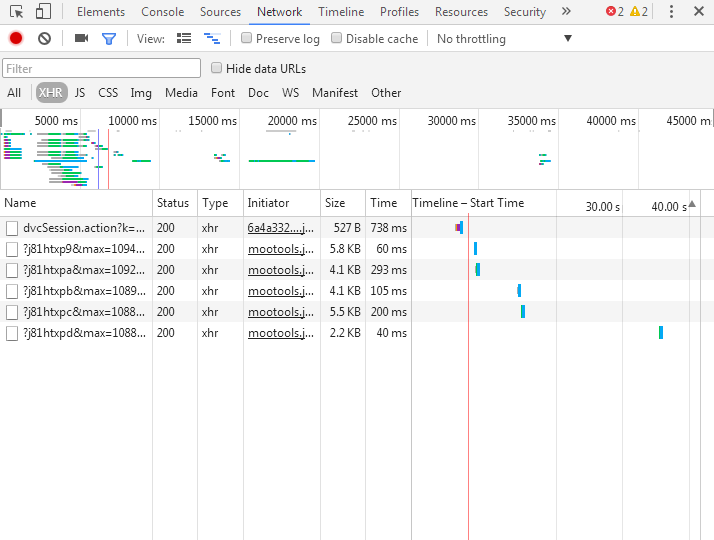Switch to large request rows view

click(184, 38)
